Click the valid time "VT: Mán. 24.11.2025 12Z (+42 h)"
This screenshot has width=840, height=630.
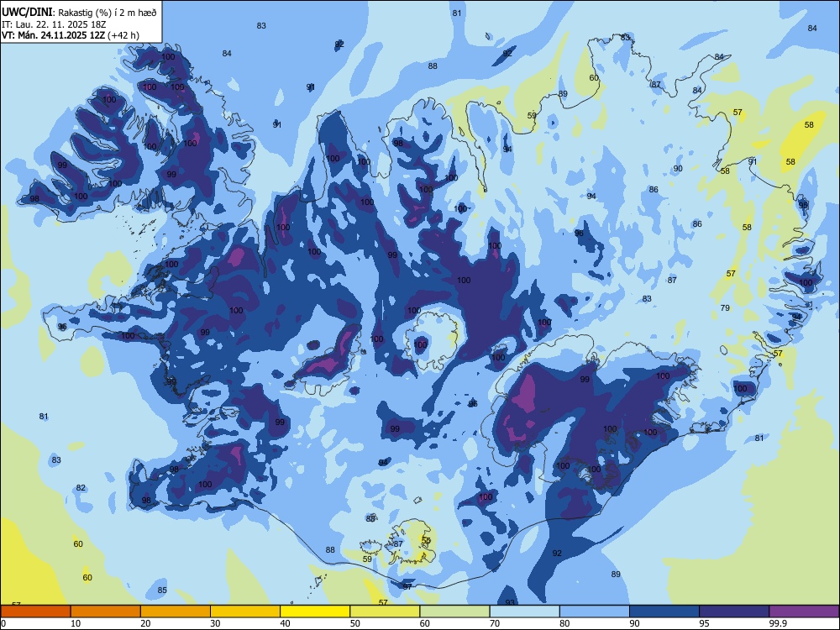(71, 35)
